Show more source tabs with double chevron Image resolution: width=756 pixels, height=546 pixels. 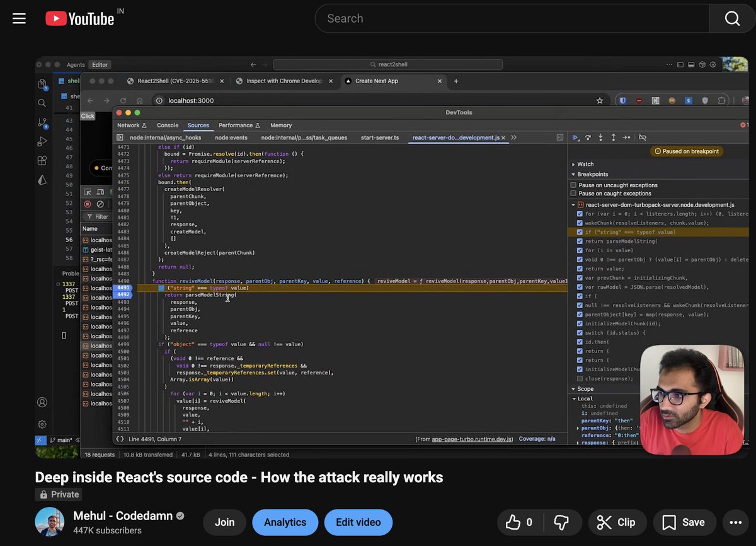coord(513,137)
